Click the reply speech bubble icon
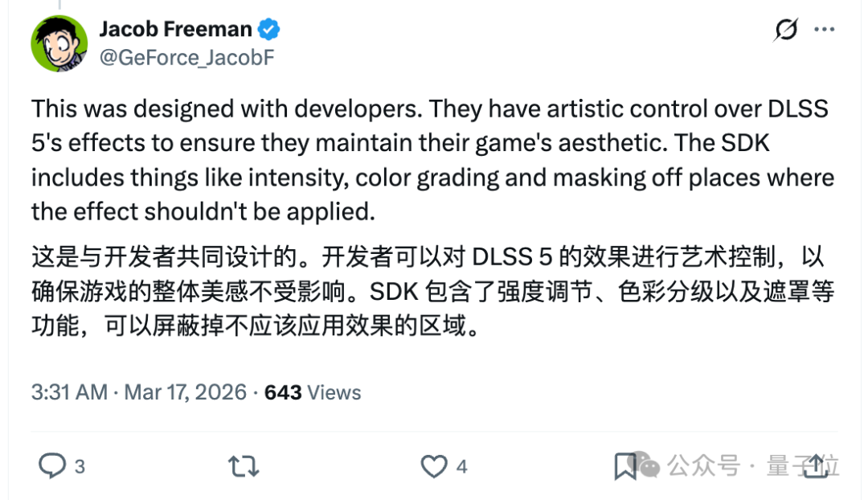This screenshot has height=500, width=868. (x=53, y=465)
